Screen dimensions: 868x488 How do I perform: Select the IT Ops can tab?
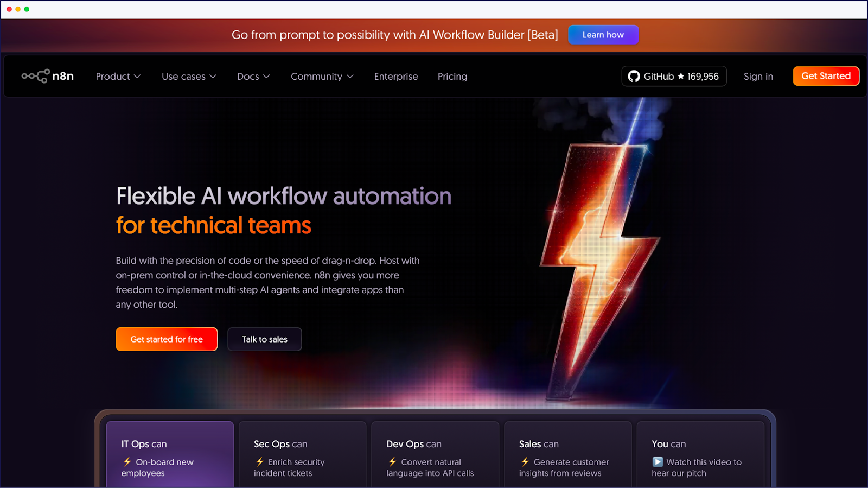170,454
